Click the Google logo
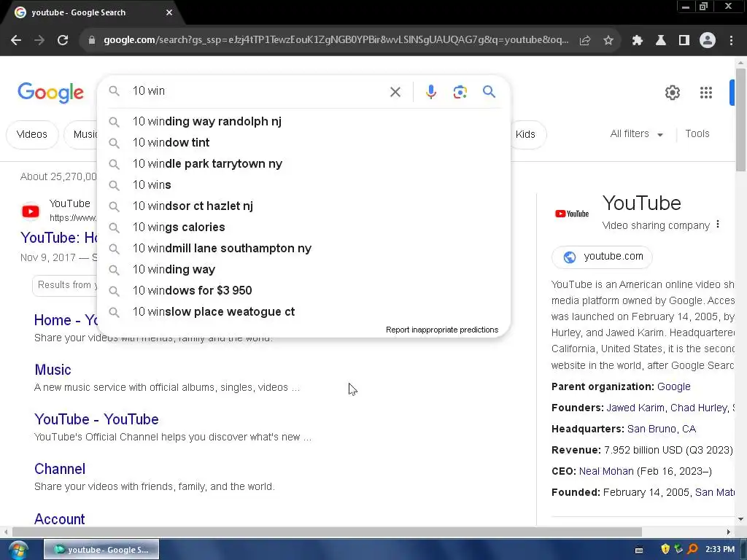Image resolution: width=747 pixels, height=560 pixels. (x=50, y=93)
